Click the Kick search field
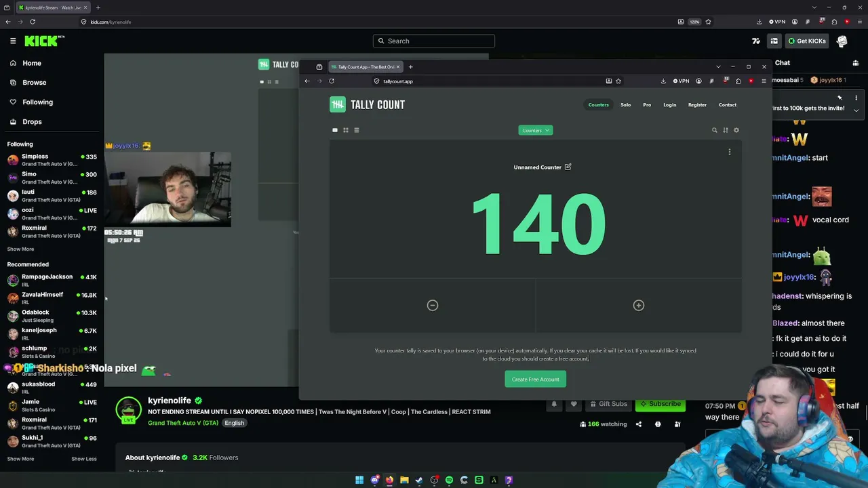 click(x=434, y=41)
